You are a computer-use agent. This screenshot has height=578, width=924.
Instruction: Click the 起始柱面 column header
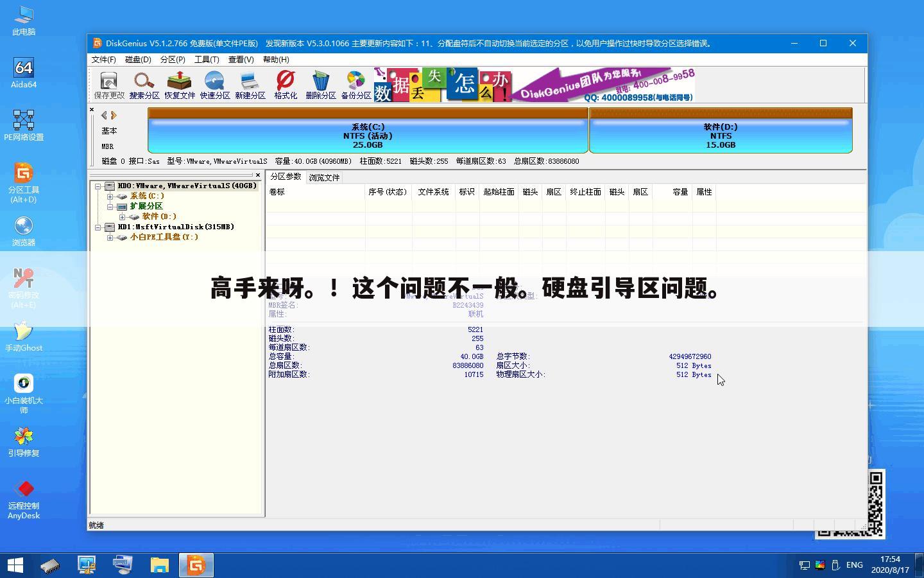coord(499,192)
